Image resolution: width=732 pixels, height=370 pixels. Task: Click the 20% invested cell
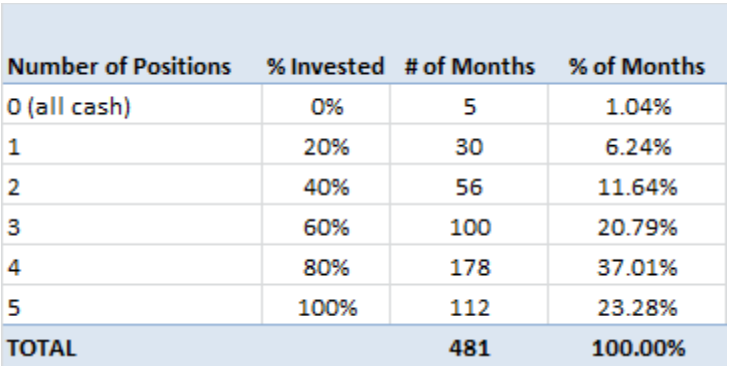(326, 147)
